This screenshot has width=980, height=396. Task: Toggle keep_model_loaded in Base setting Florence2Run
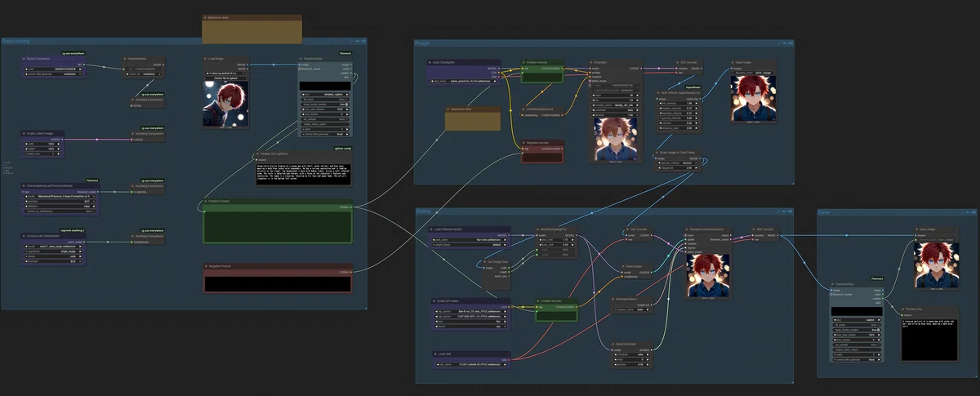click(325, 105)
